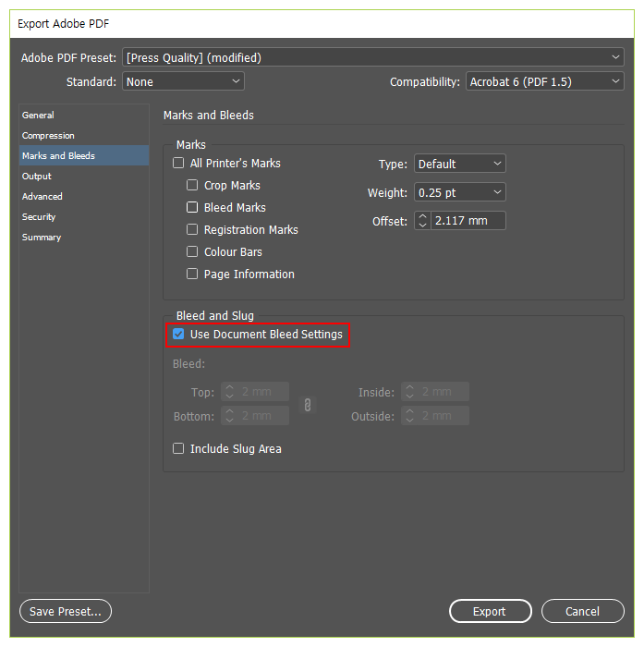Enable the Bleed Marks checkbox

tap(192, 207)
